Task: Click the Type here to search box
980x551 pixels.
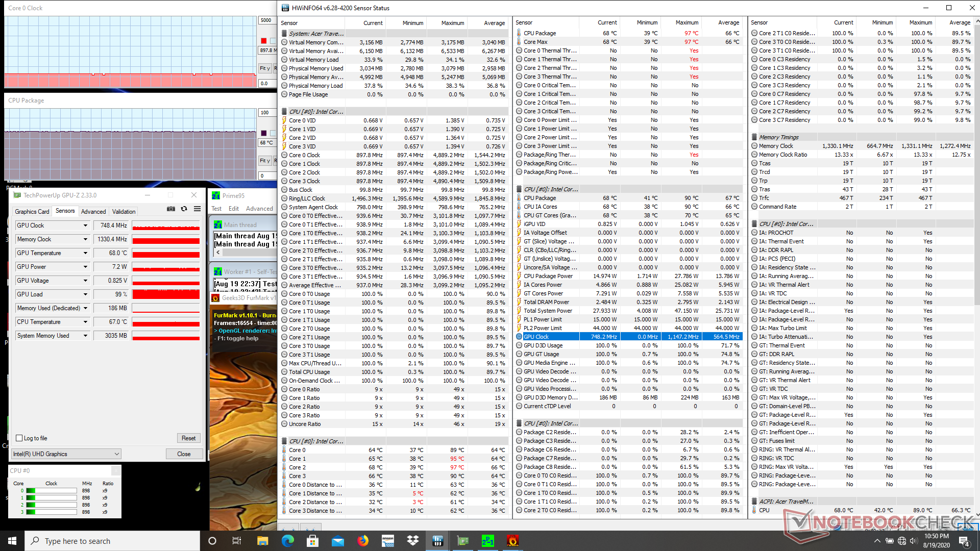Action: click(x=112, y=541)
